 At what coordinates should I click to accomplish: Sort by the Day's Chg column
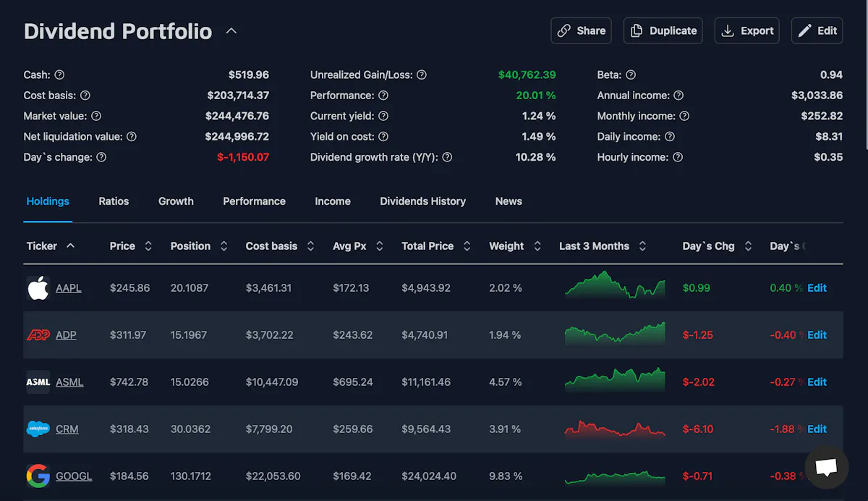point(718,246)
